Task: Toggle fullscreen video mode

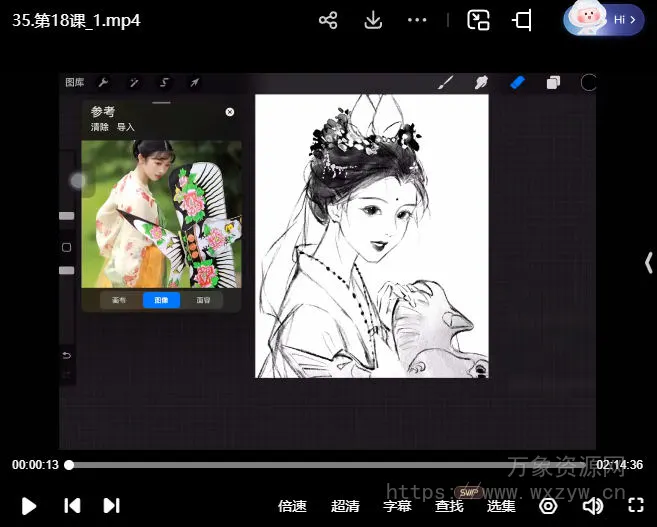Action: tap(635, 506)
